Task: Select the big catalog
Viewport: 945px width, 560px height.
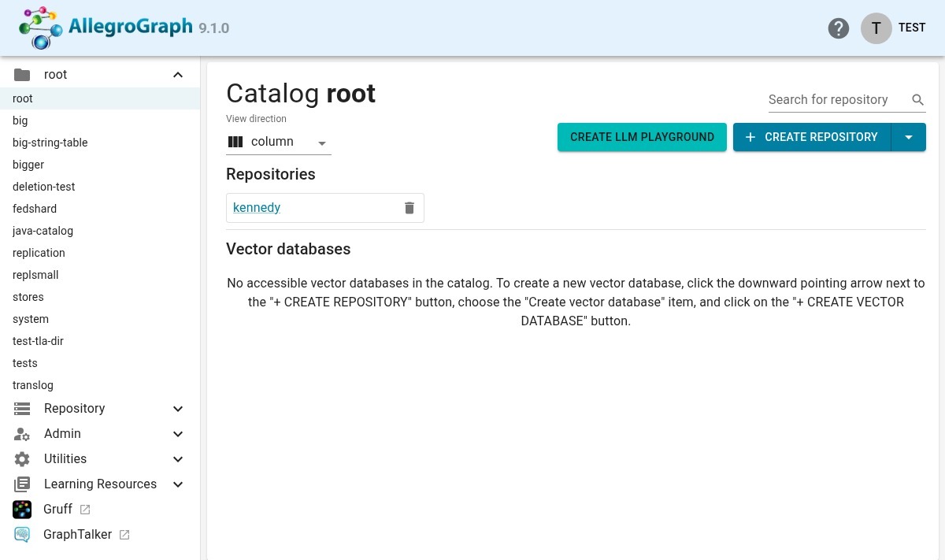Action: (x=100, y=121)
